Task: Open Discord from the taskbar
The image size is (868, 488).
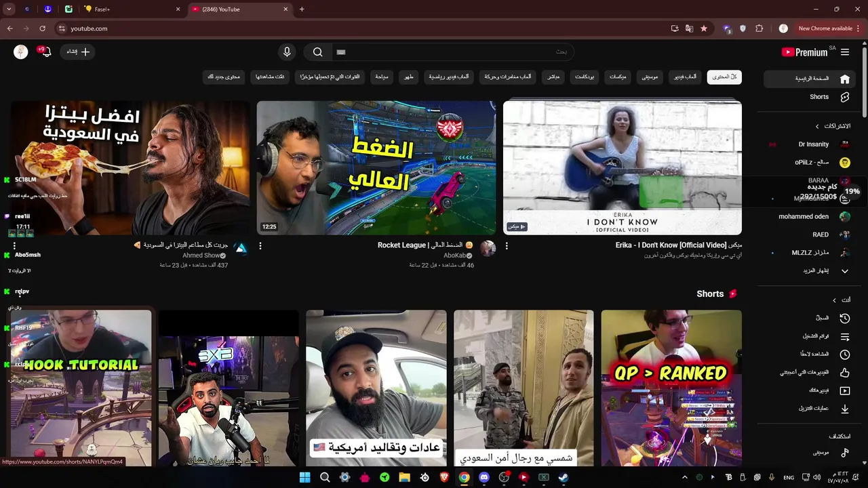Action: 484,477
